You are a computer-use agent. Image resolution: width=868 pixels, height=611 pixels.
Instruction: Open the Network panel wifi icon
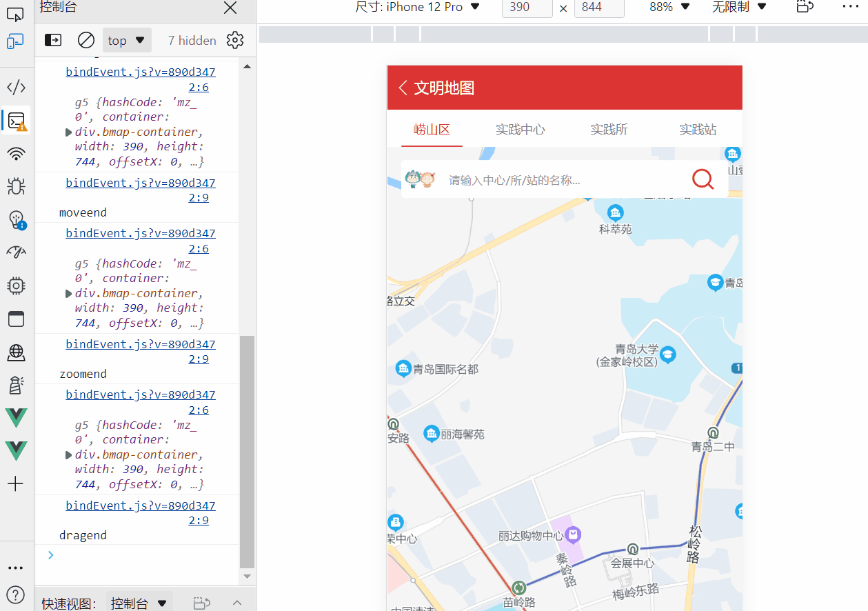click(16, 153)
